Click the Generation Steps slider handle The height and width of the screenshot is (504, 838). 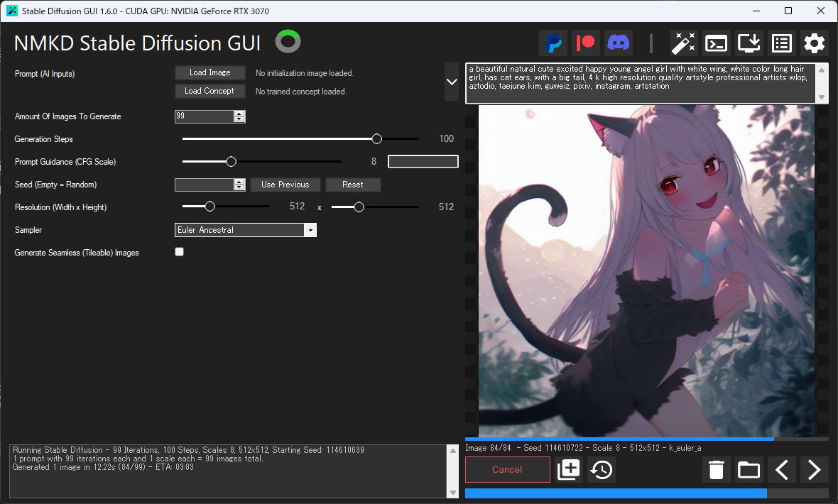click(376, 138)
